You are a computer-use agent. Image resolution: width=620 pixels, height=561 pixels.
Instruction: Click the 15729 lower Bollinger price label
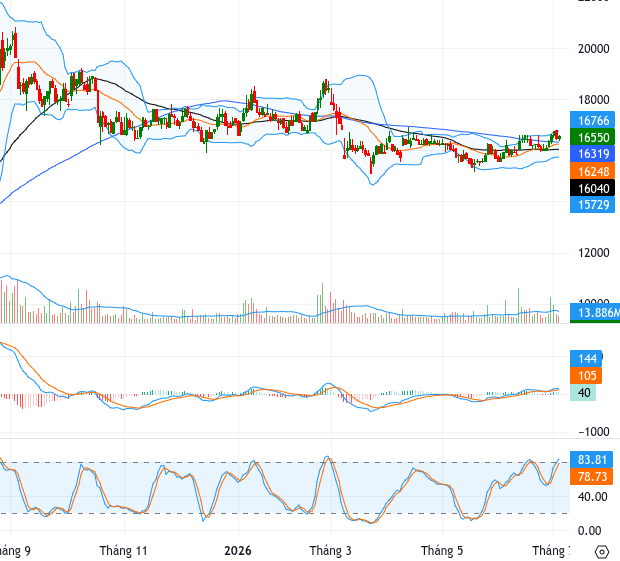[x=592, y=205]
